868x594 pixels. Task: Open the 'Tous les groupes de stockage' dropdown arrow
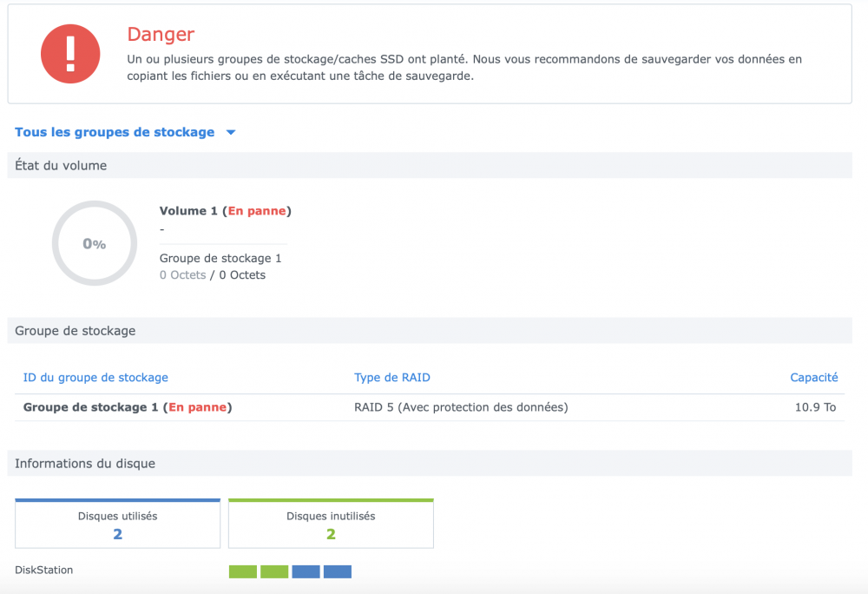231,132
